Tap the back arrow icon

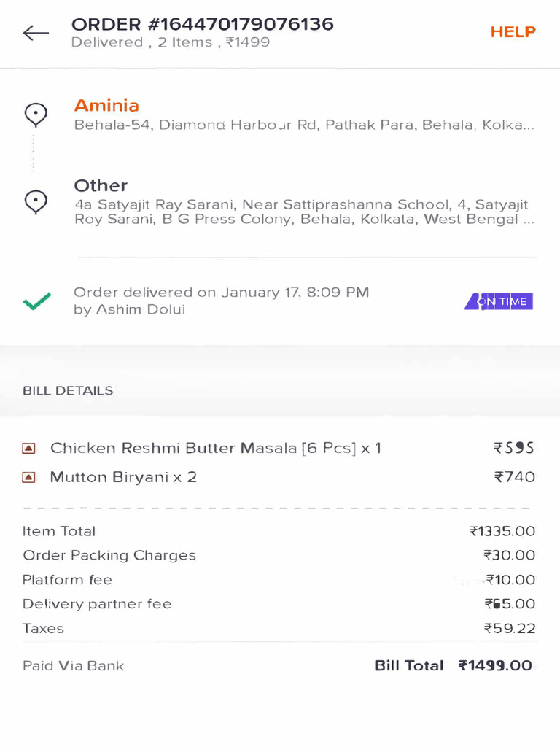[x=36, y=33]
